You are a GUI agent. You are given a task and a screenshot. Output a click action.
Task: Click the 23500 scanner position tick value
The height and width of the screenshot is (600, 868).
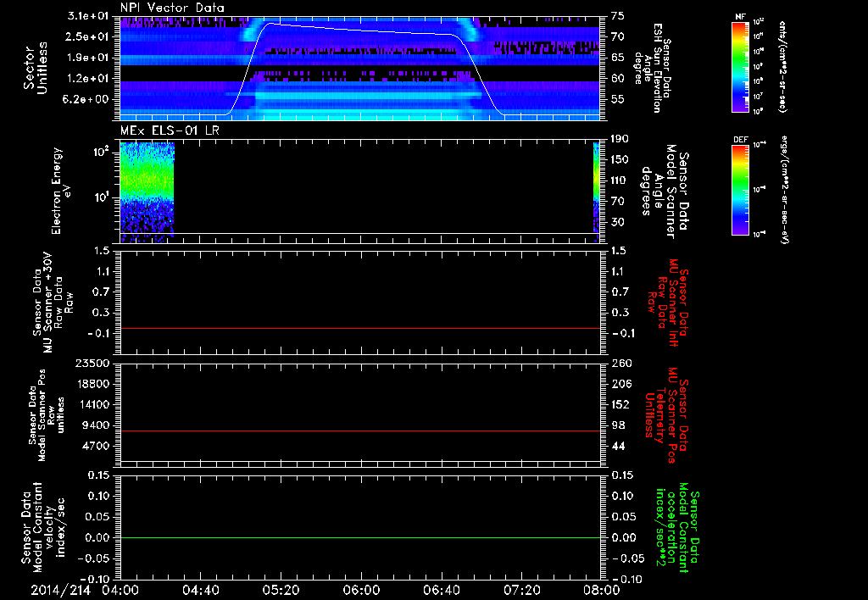92,364
